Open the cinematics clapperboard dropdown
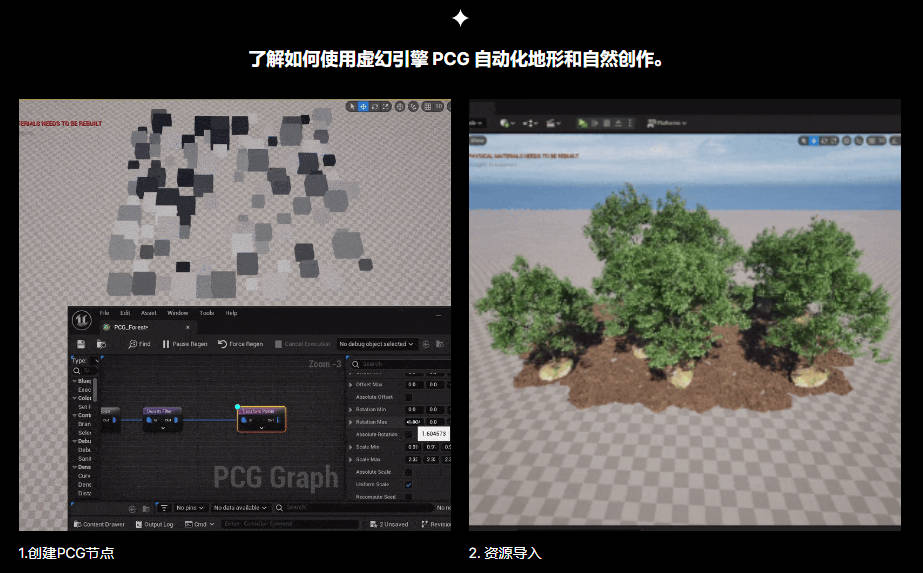The height and width of the screenshot is (573, 923). pyautogui.click(x=553, y=123)
